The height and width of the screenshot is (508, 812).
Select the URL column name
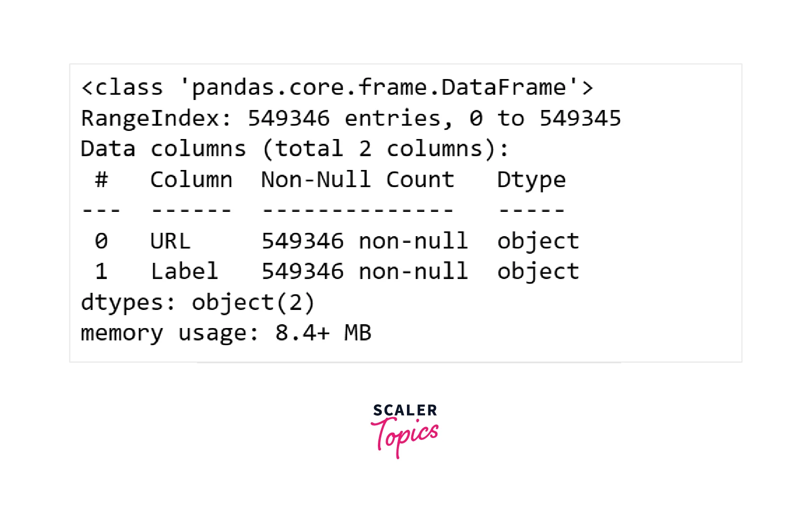tap(170, 241)
